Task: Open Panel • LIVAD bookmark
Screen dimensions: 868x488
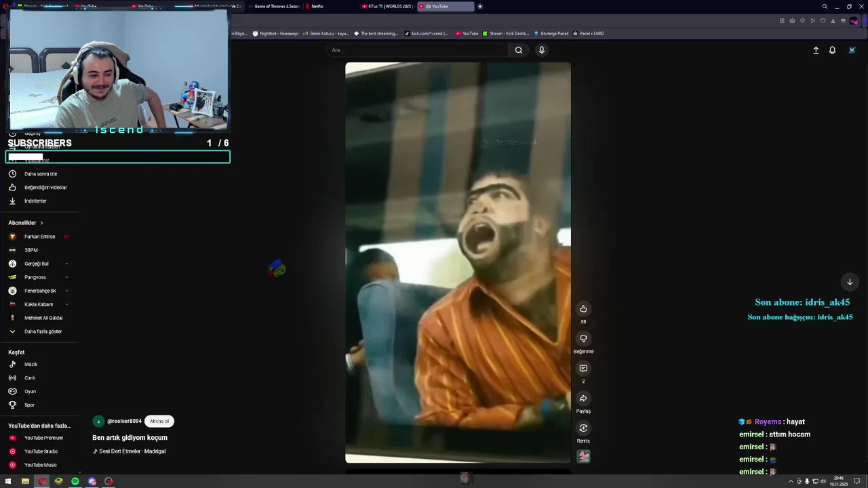Action: tap(588, 33)
